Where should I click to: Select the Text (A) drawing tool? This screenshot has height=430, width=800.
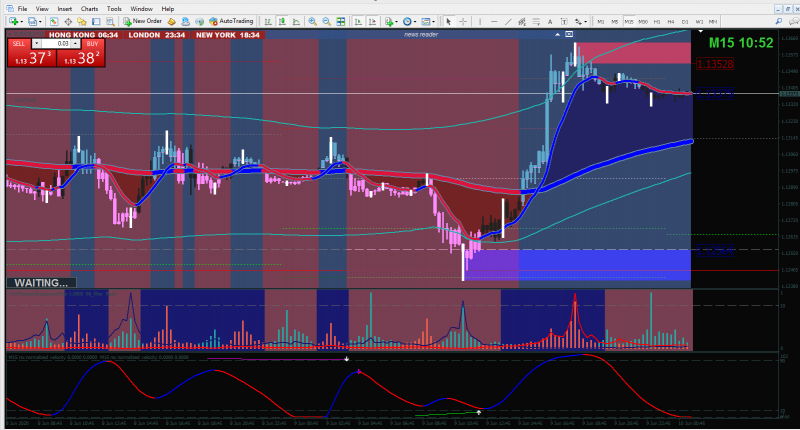(550, 21)
